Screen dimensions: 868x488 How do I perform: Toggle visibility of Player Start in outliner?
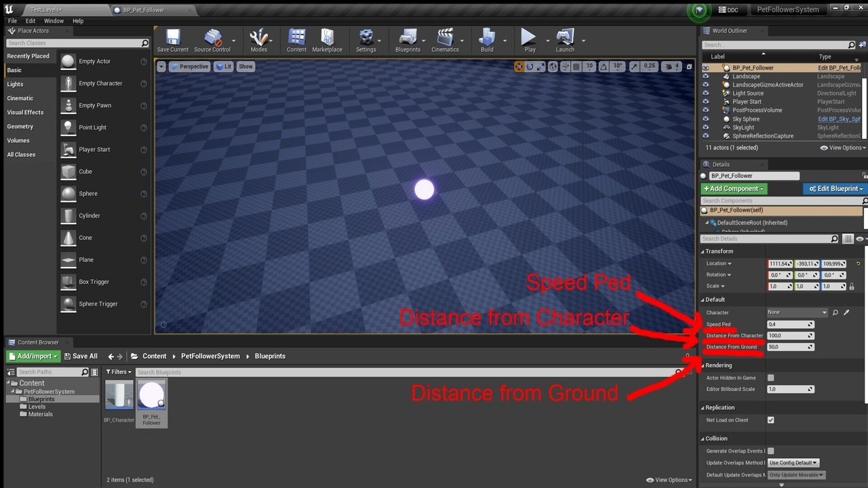[x=705, y=102]
